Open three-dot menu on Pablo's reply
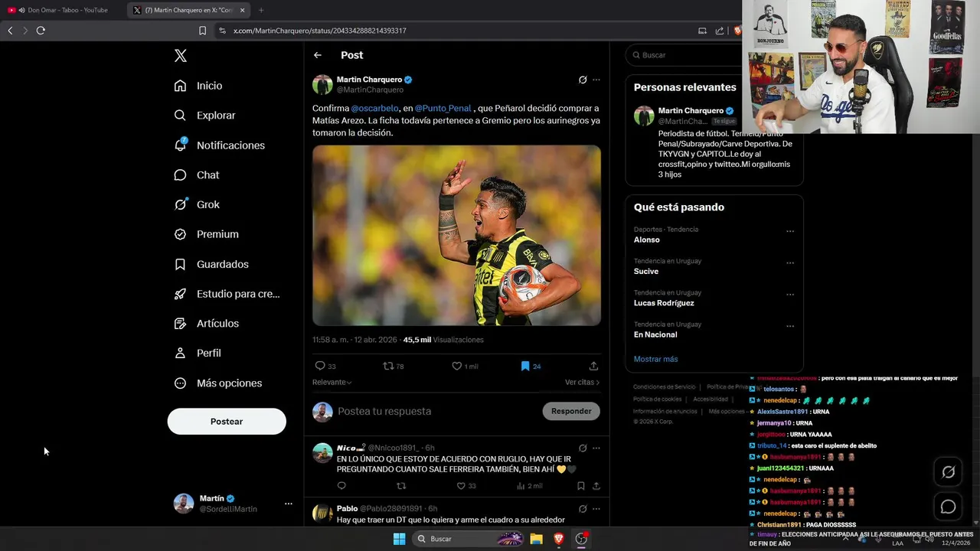 coord(596,508)
